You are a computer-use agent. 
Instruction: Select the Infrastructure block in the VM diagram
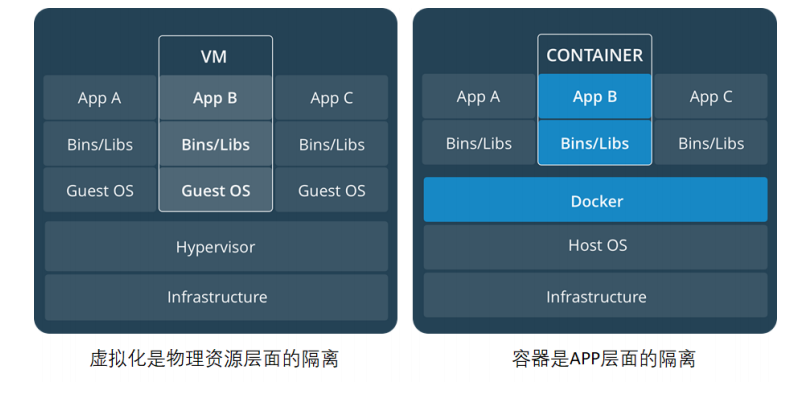[216, 297]
